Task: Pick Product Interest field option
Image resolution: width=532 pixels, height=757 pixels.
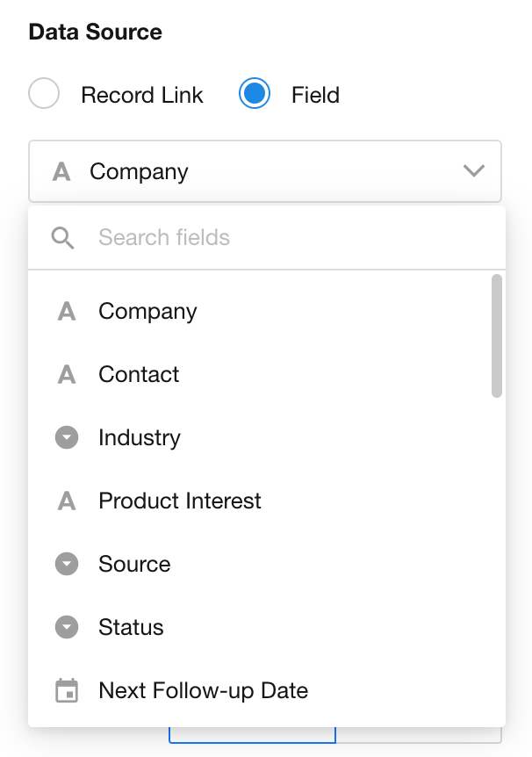Action: coord(180,501)
